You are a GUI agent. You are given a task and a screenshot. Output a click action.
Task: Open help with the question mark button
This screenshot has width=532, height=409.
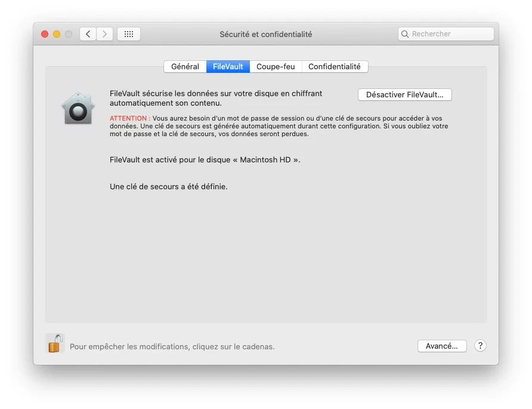click(x=480, y=346)
